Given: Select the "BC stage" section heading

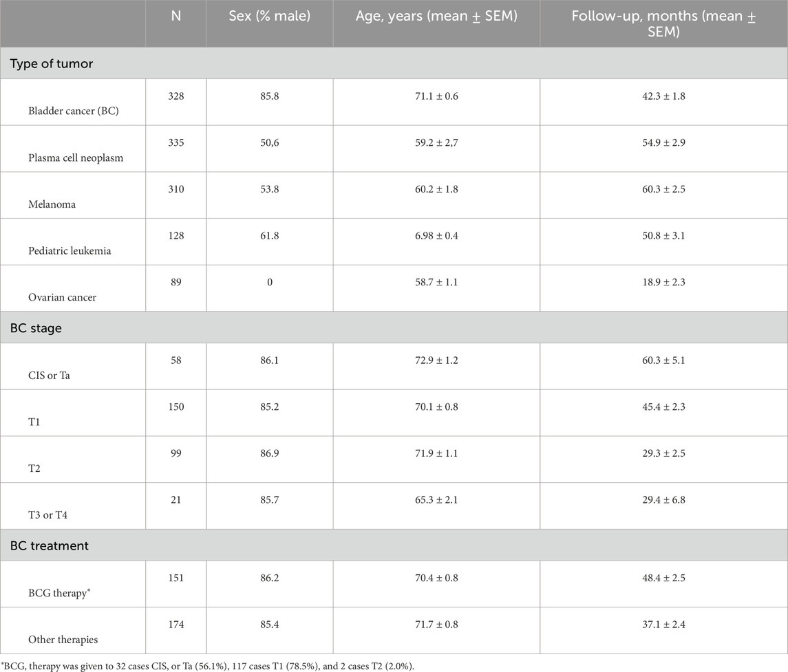Looking at the screenshot, I should tap(36, 328).
